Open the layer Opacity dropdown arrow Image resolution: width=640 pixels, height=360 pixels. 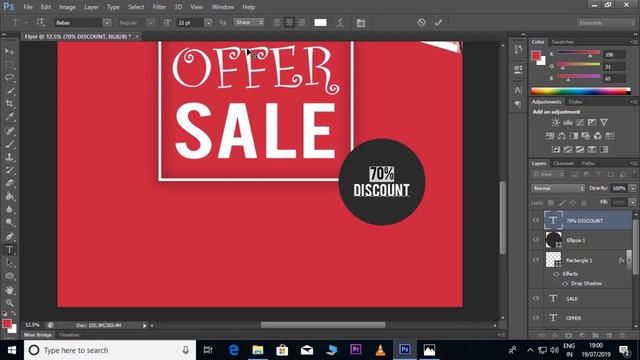point(633,188)
